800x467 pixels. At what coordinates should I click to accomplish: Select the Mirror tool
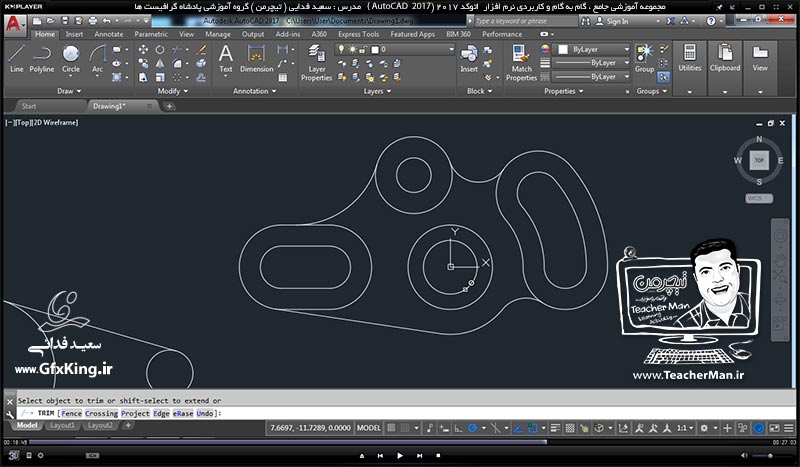[x=160, y=63]
